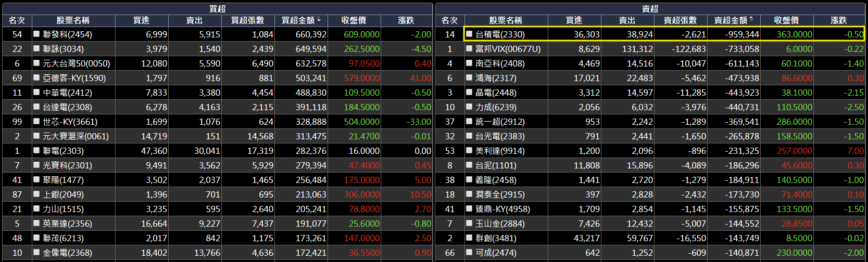Check the box for 元大寶滬深(0061)

click(x=36, y=136)
